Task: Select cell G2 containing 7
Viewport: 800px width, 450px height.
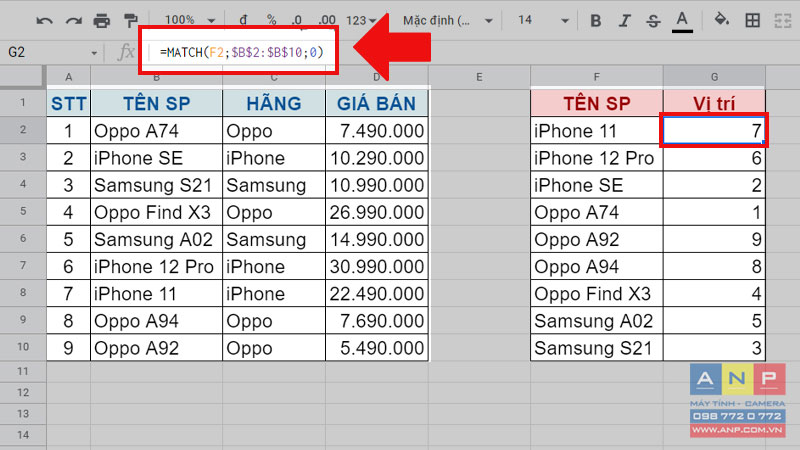Action: pyautogui.click(x=714, y=131)
